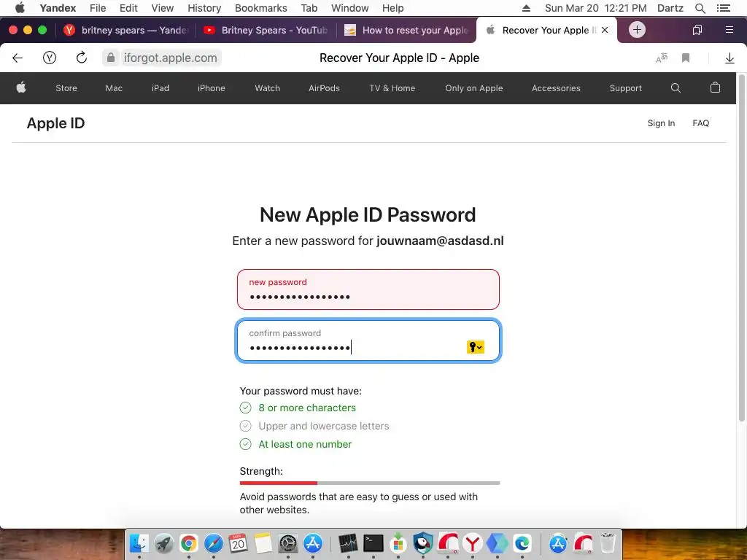Click the password strength bar
This screenshot has width=747, height=560.
(370, 483)
